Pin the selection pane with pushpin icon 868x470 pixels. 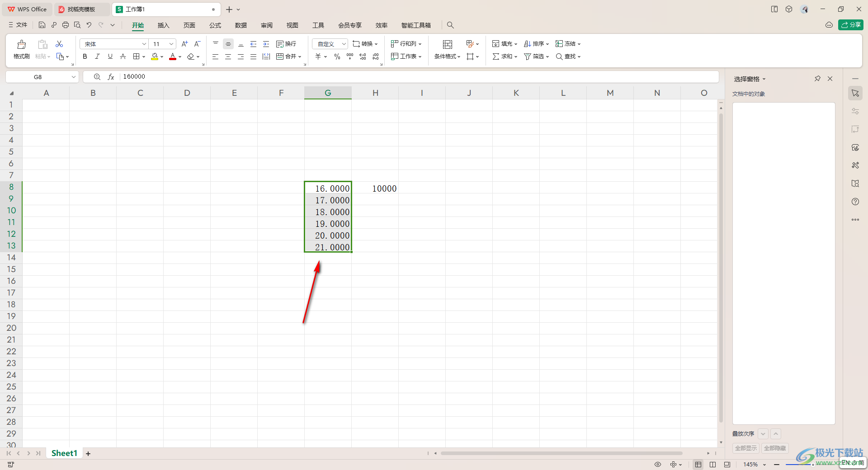(817, 79)
